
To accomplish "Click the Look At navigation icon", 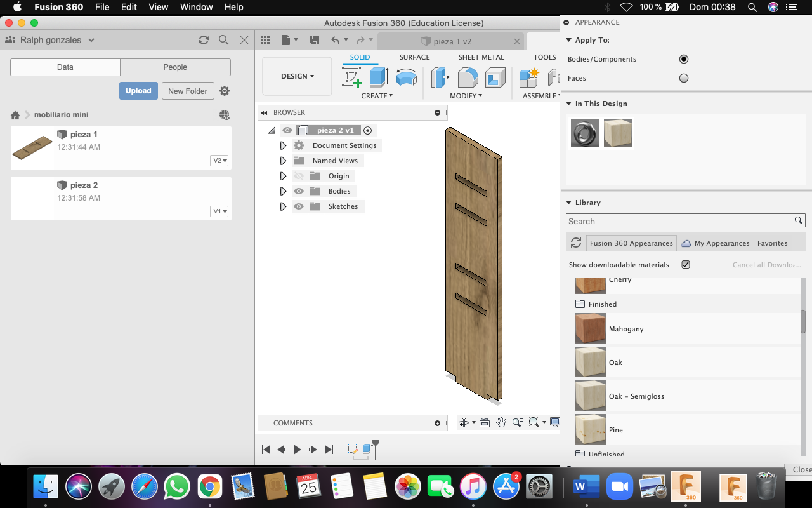I will coord(485,422).
